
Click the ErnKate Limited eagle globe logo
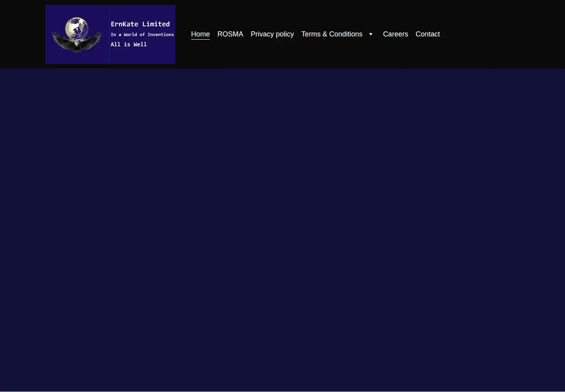(110, 34)
